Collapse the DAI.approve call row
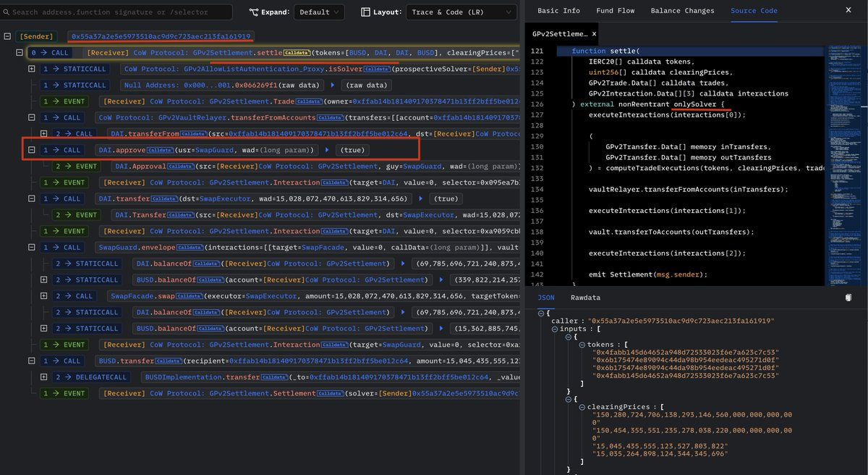This screenshot has width=868, height=475. tap(32, 150)
